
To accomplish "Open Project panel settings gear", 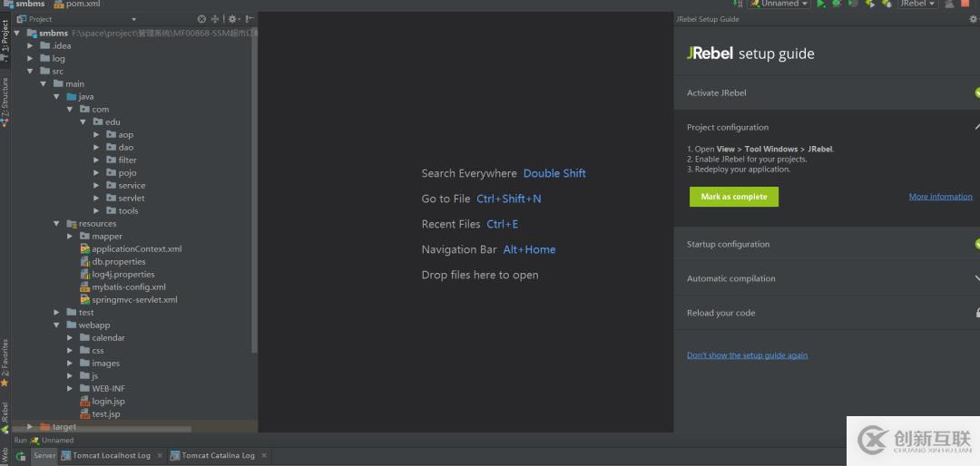I will click(x=233, y=19).
